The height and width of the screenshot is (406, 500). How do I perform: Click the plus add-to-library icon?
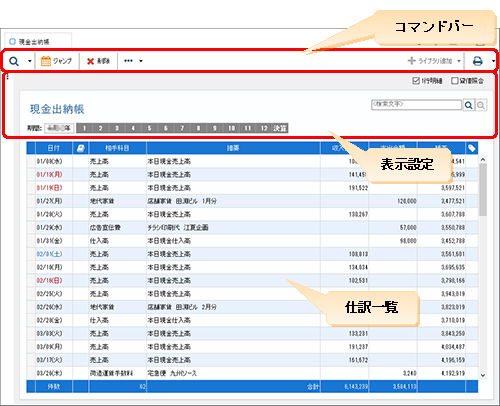click(x=412, y=61)
